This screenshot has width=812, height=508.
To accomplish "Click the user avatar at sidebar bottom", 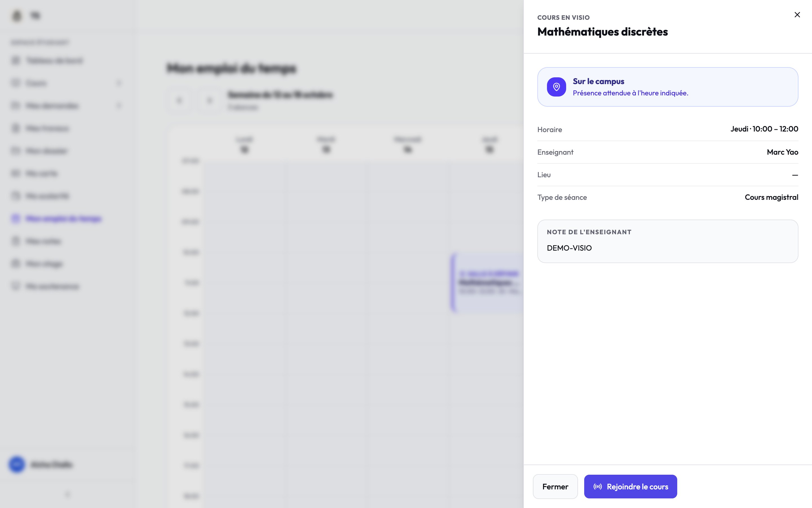I will tap(17, 464).
